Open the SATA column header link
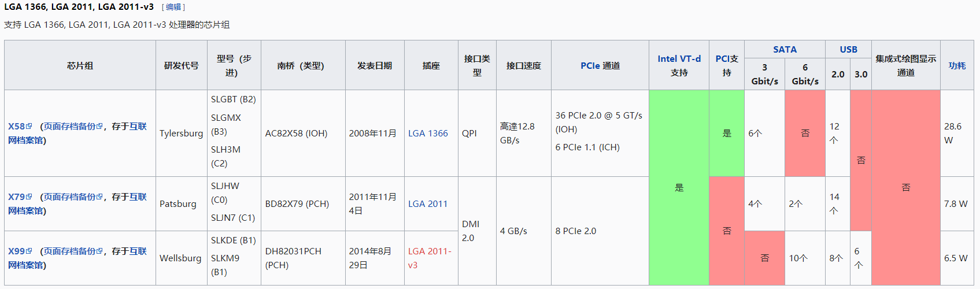This screenshot has height=289, width=980. [x=785, y=49]
